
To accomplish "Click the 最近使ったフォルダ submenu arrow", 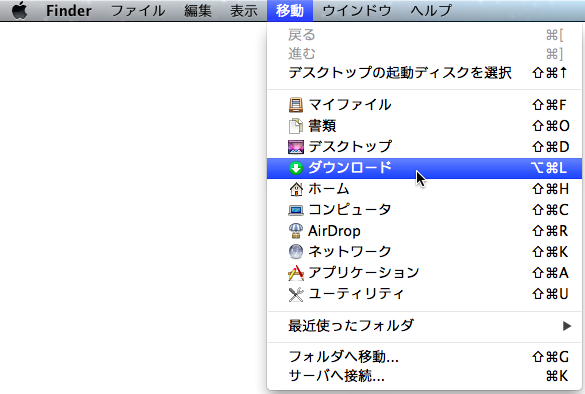I will [567, 326].
